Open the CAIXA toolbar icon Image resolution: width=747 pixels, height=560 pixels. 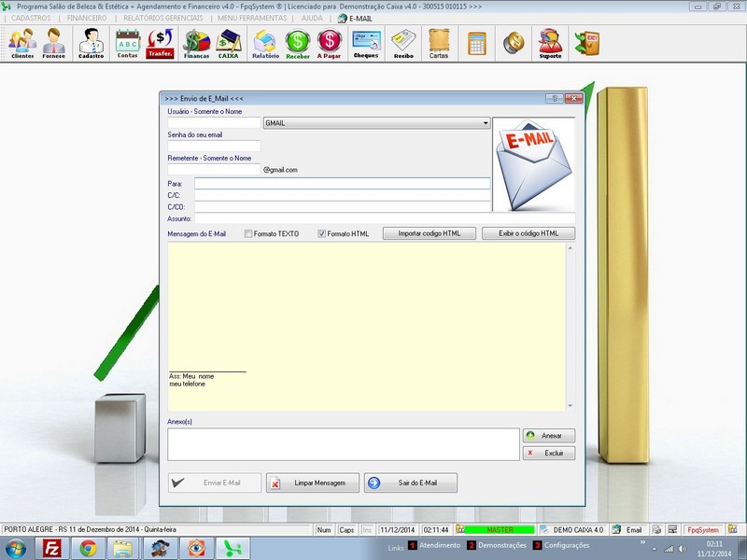[228, 43]
